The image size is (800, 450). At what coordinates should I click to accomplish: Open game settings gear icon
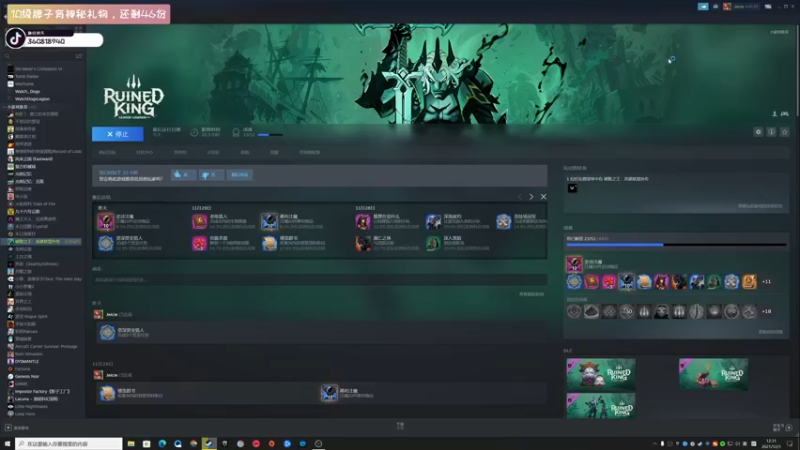758,132
